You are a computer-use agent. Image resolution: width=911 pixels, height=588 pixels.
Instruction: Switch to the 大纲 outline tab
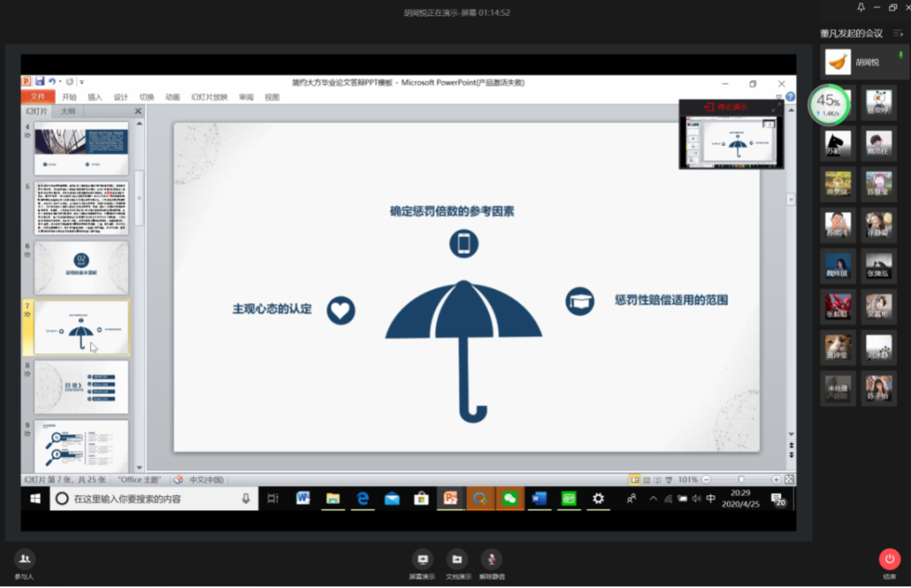67,111
